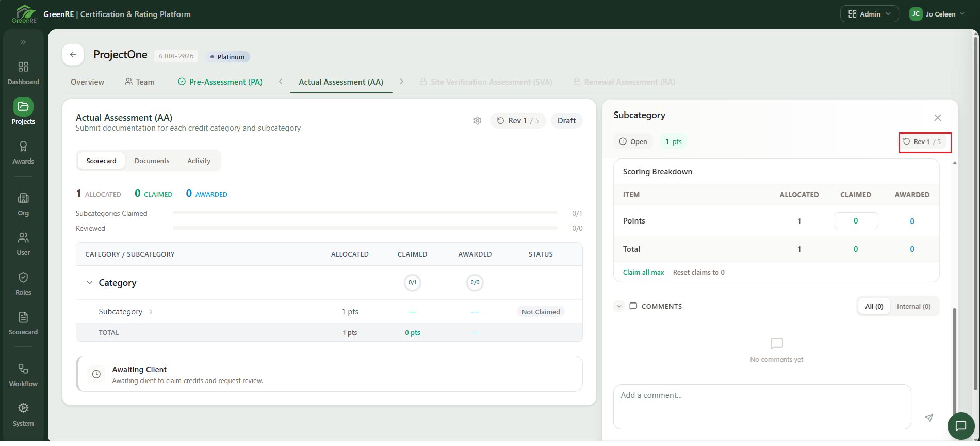Open Dashboard from the sidebar
Screen dimensions: 980x446
[x=23, y=73]
